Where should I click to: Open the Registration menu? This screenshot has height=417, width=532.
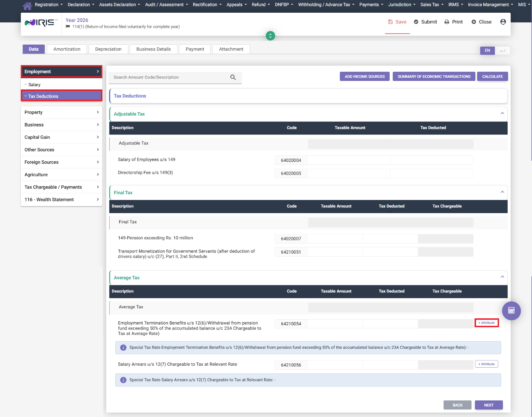click(49, 5)
